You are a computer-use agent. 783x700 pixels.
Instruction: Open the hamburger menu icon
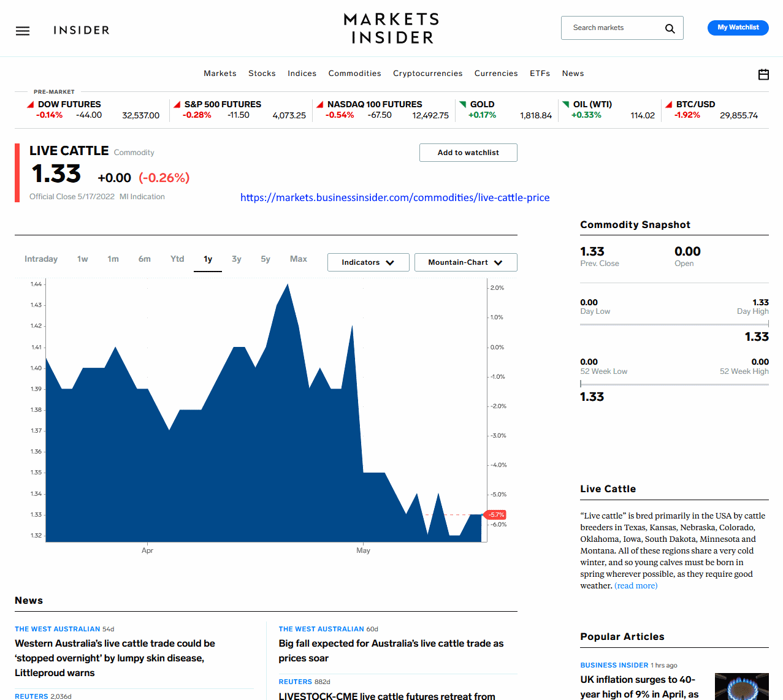click(x=23, y=31)
